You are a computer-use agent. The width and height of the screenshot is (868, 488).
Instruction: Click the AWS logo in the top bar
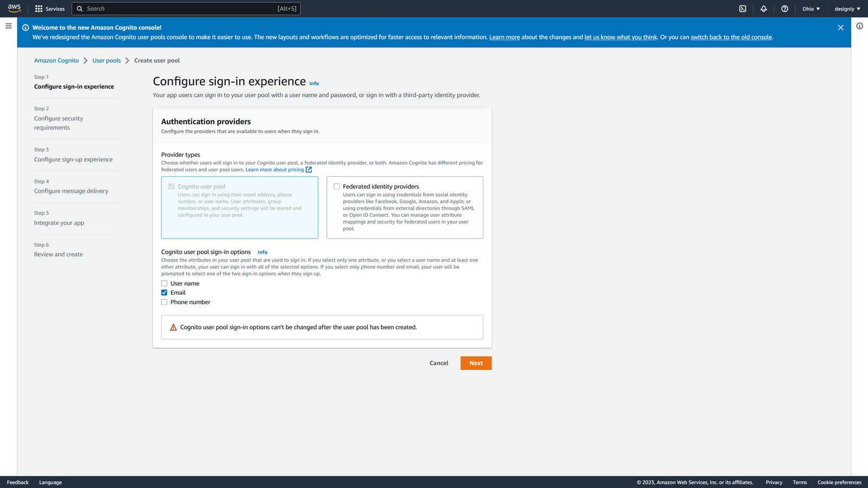14,8
